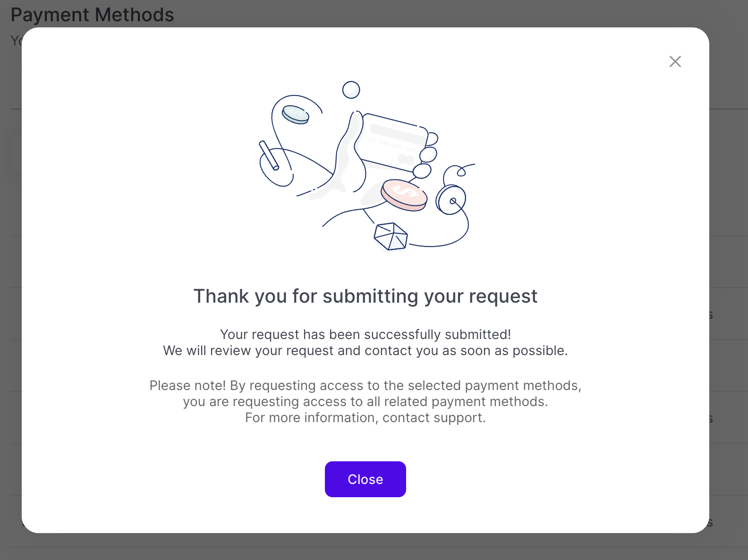Click the "Payment Methods" page heading behind dialog
Screen dimensions: 748x560
pyautogui.click(x=93, y=15)
